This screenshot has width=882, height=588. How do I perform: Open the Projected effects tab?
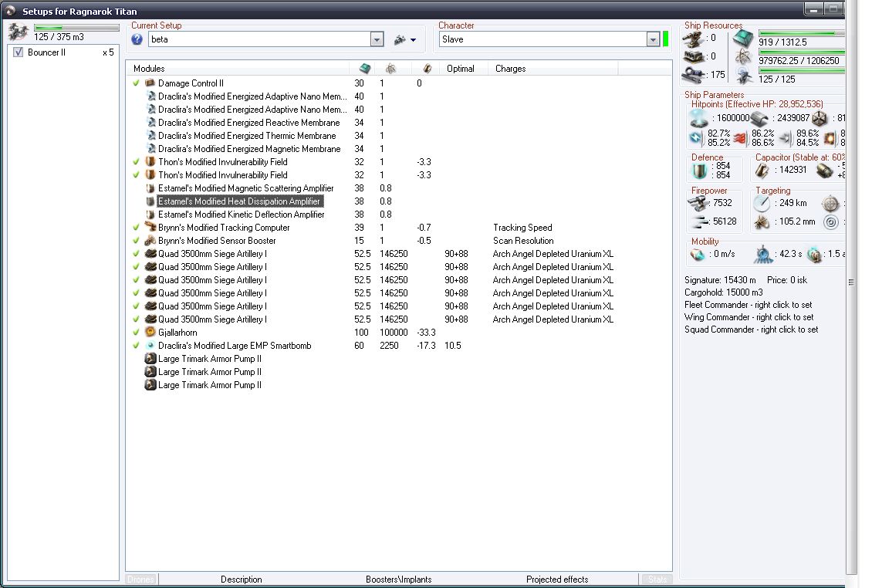[x=557, y=580]
